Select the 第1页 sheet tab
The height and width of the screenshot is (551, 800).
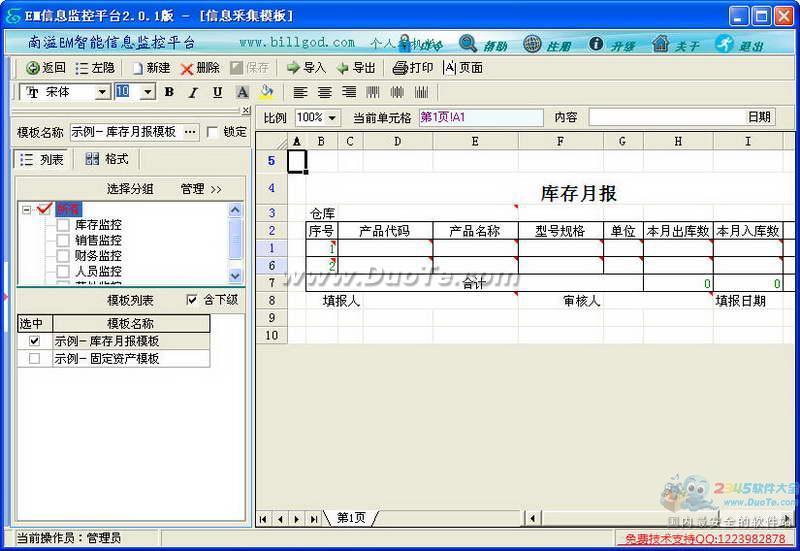(x=351, y=518)
